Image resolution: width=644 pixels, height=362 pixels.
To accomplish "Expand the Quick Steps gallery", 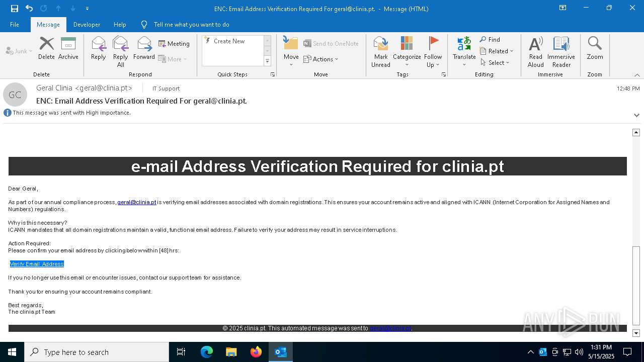I will [267, 61].
